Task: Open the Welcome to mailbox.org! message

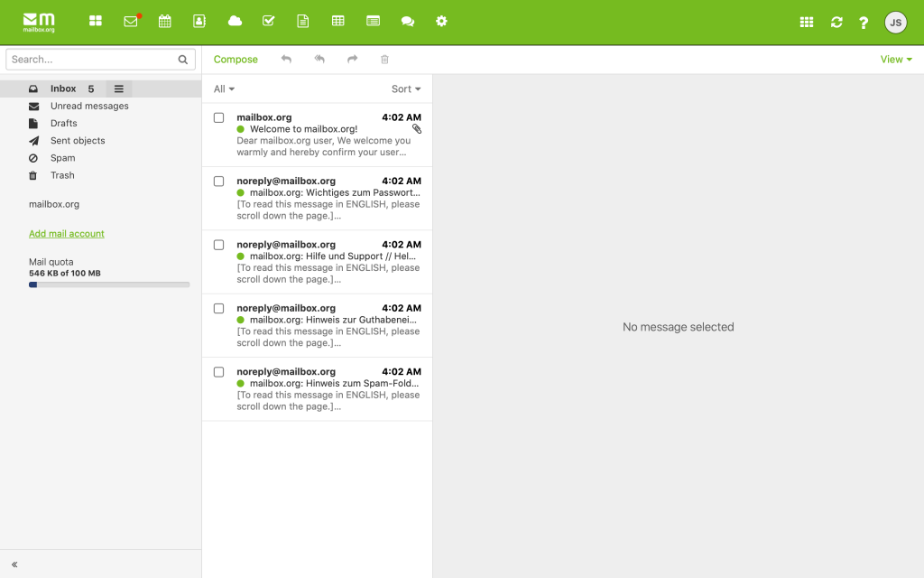Action: [317, 135]
